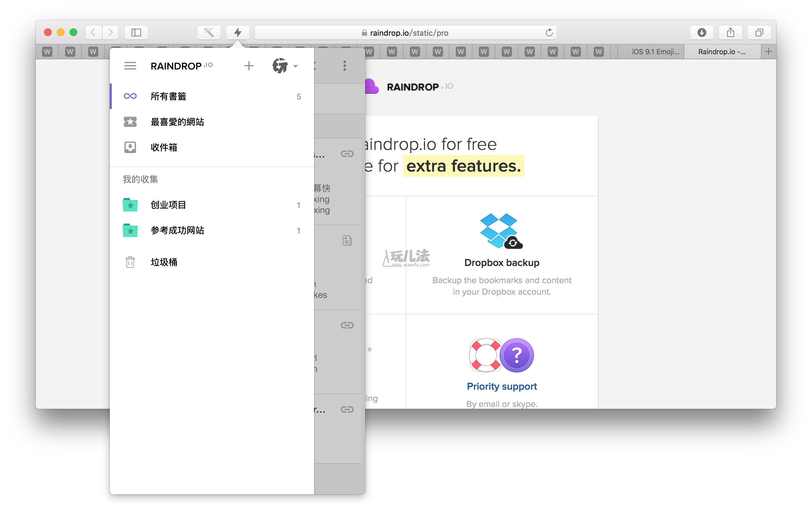Image resolution: width=812 pixels, height=516 pixels.
Task: Click the first pinned W tab
Action: pyautogui.click(x=47, y=52)
